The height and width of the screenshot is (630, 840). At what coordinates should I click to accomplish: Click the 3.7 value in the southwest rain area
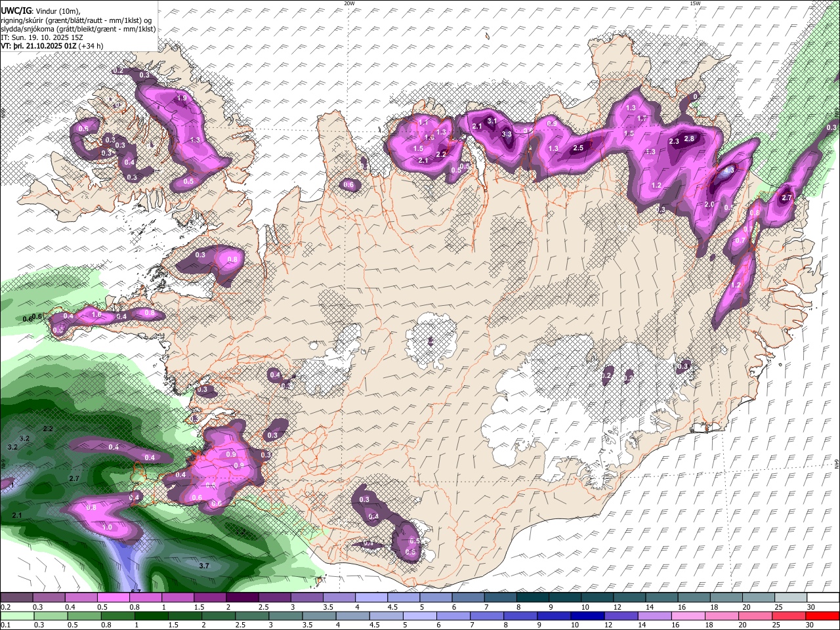click(203, 565)
